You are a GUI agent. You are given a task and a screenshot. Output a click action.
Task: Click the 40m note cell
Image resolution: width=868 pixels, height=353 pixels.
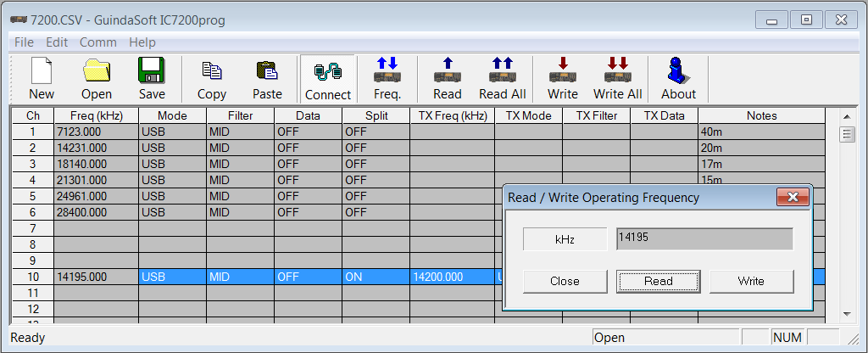pos(762,132)
